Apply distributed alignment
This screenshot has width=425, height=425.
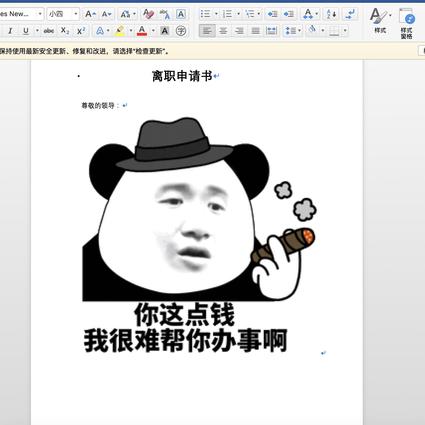272,31
